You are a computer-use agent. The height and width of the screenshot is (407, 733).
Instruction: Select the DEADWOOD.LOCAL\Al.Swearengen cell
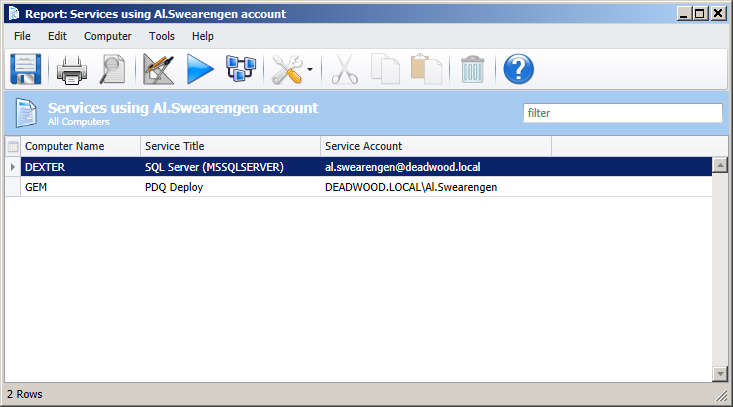click(x=436, y=187)
